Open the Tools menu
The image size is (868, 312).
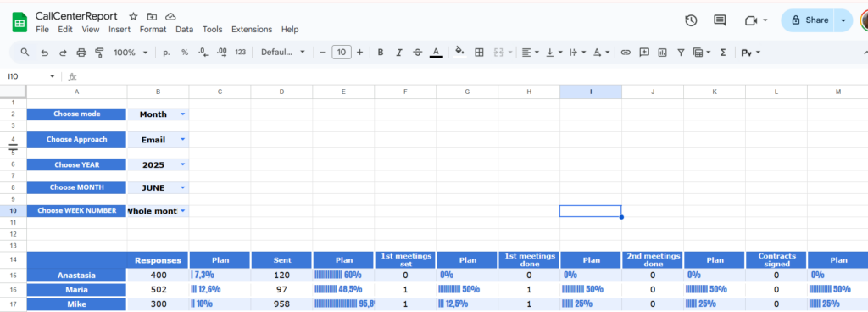212,30
